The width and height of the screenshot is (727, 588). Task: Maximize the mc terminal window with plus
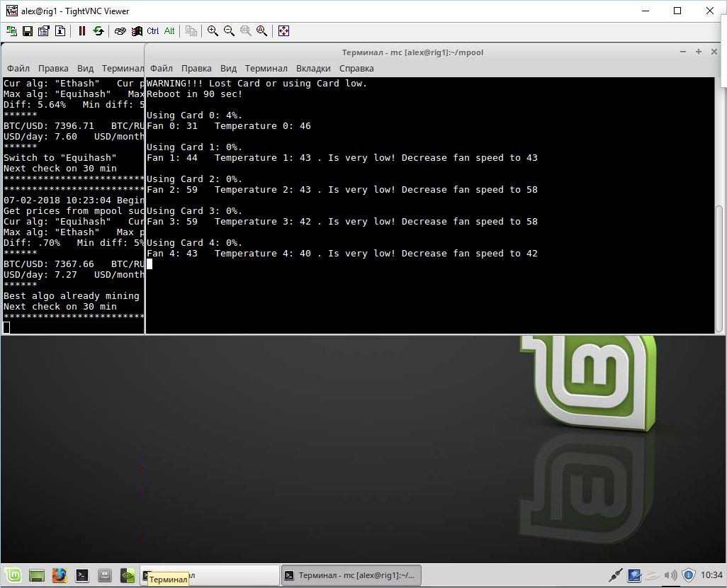(x=699, y=52)
